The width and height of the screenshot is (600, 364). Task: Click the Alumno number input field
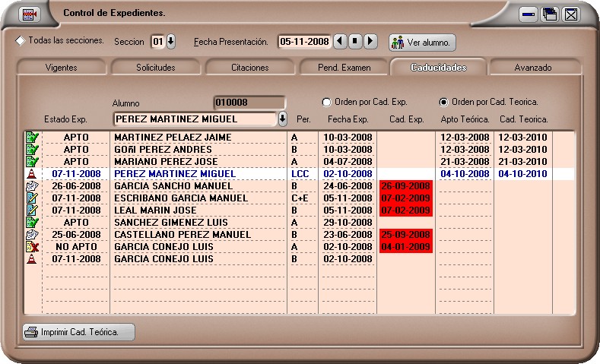click(x=249, y=103)
